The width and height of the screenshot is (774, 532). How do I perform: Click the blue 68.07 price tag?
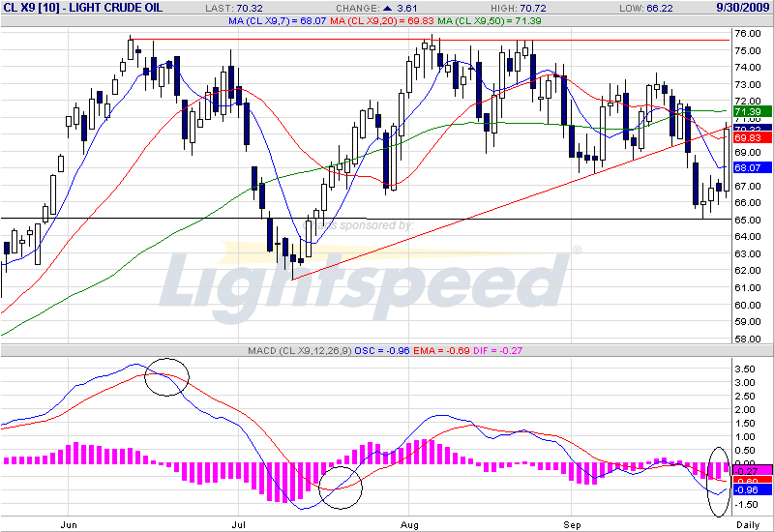point(753,167)
